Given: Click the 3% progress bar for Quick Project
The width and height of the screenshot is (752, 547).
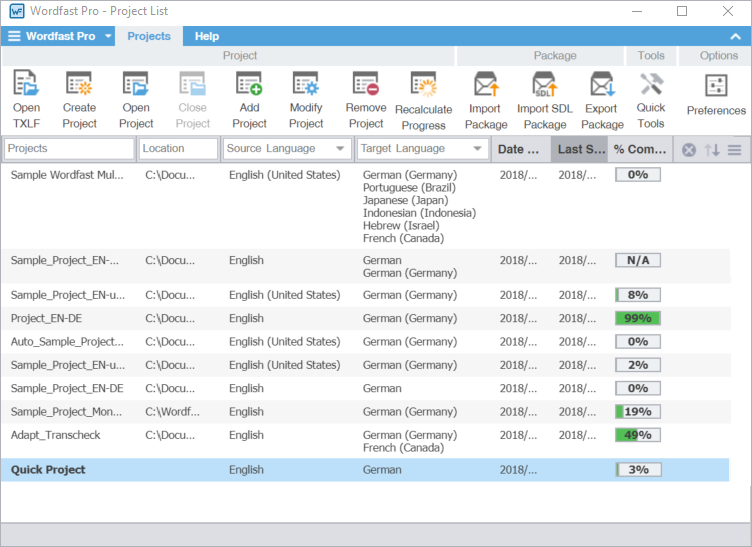Looking at the screenshot, I should click(638, 470).
